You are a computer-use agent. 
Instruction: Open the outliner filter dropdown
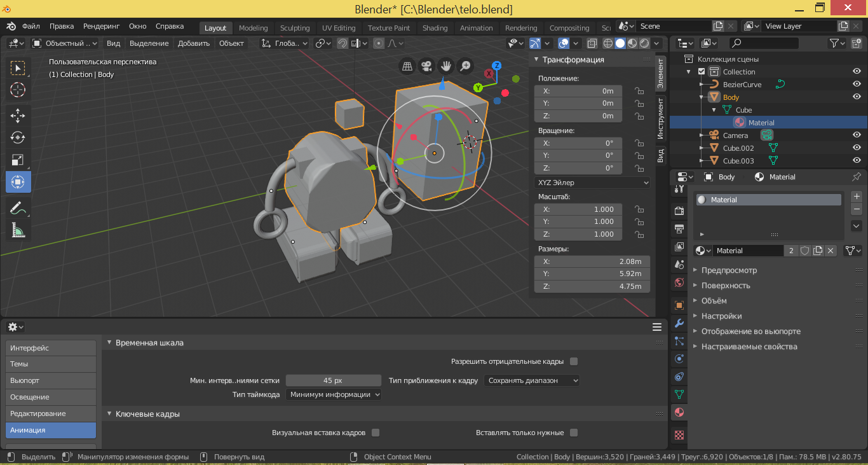click(x=838, y=43)
